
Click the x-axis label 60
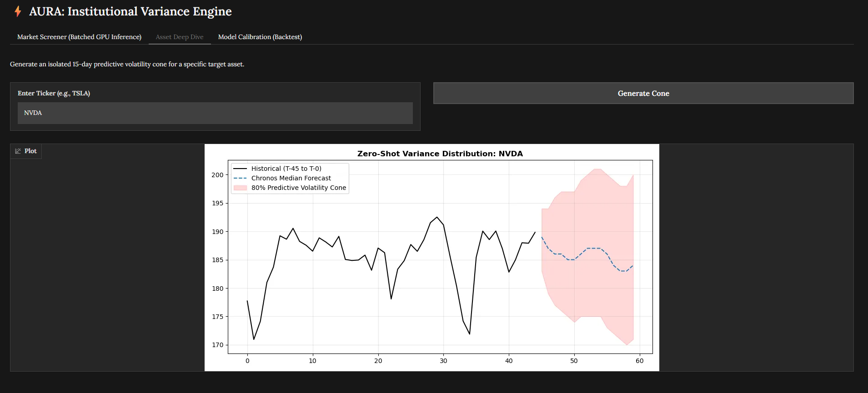tap(639, 361)
